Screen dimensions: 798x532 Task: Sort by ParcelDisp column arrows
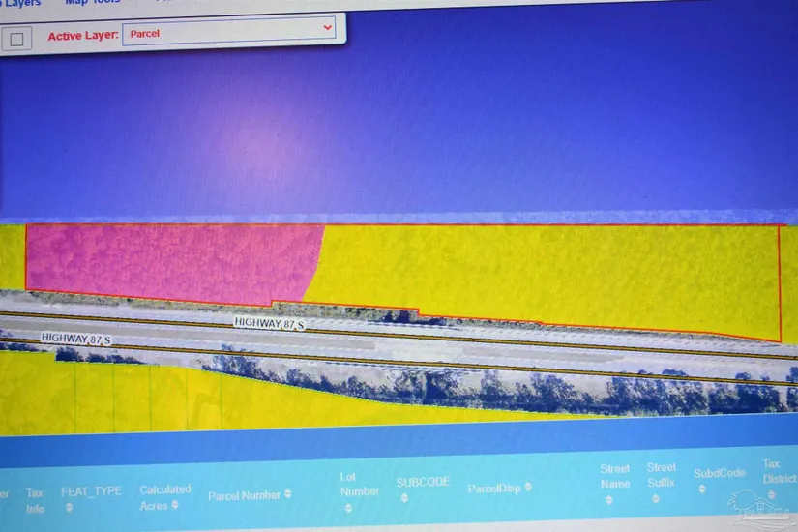pyautogui.click(x=529, y=488)
